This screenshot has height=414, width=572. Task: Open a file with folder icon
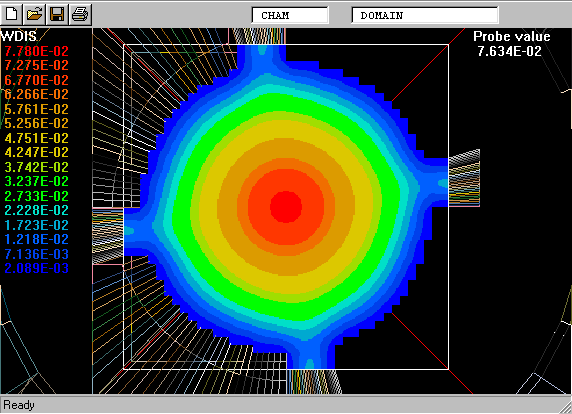[34, 14]
